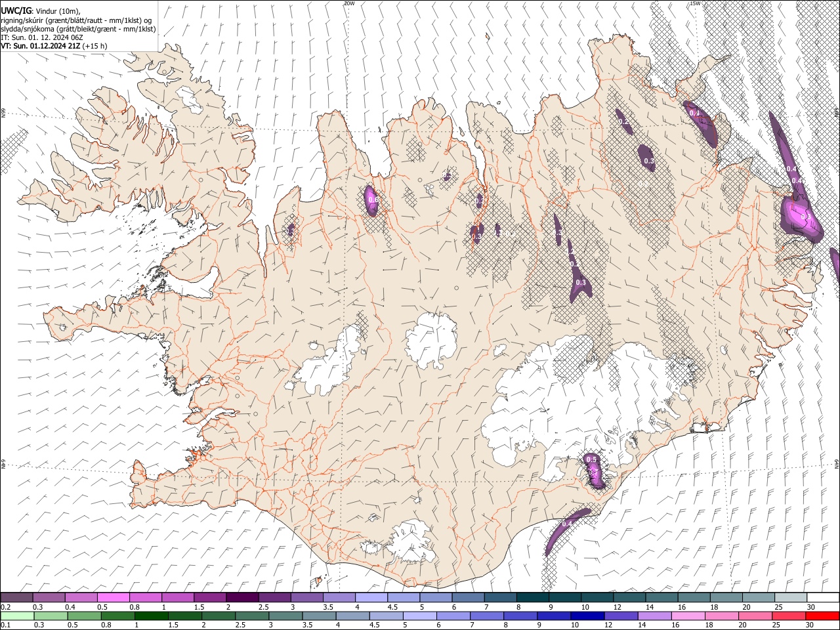Click the 15W longitude label on the top edge
840x630 pixels.
pyautogui.click(x=696, y=3)
